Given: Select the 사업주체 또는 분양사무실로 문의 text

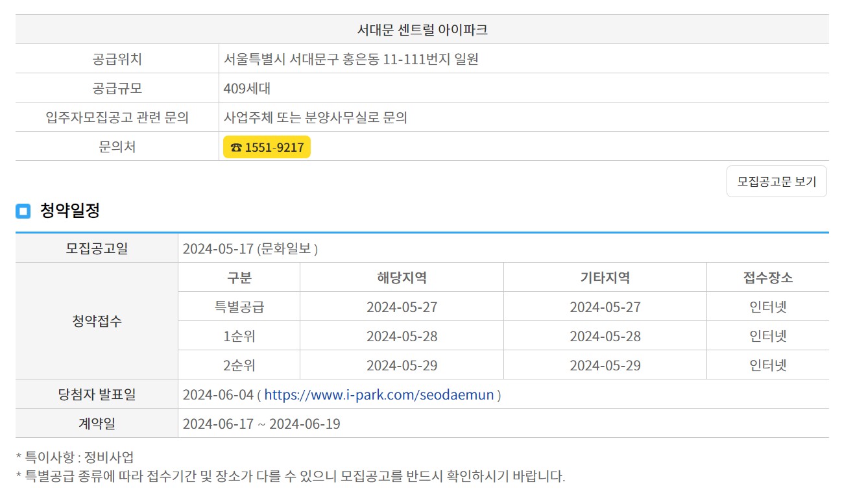Looking at the screenshot, I should tap(315, 117).
